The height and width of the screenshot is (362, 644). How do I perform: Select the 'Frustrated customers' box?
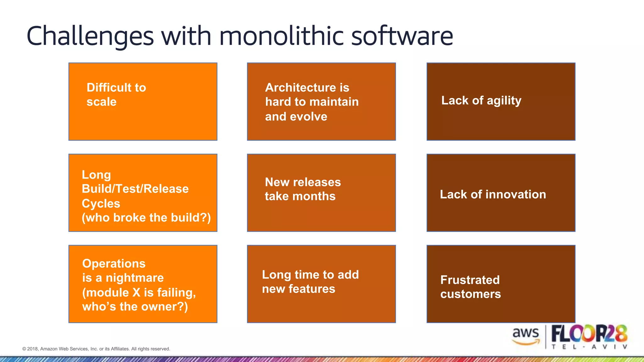(501, 284)
